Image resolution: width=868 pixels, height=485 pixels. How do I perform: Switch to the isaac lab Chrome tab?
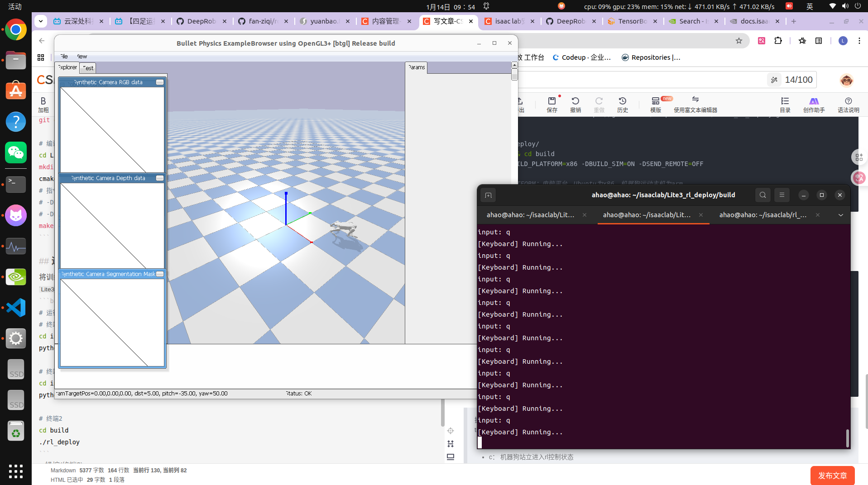point(509,21)
